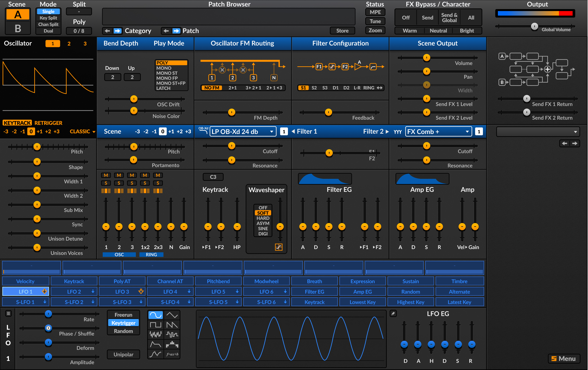The width and height of the screenshot is (588, 370).
Task: Click the next patch arrow
Action: (x=176, y=31)
